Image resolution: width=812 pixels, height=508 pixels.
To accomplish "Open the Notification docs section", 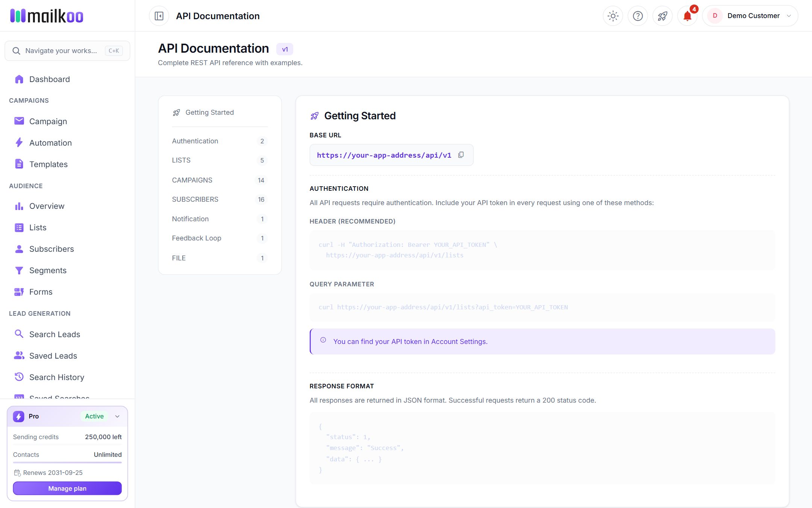I will tap(220, 219).
